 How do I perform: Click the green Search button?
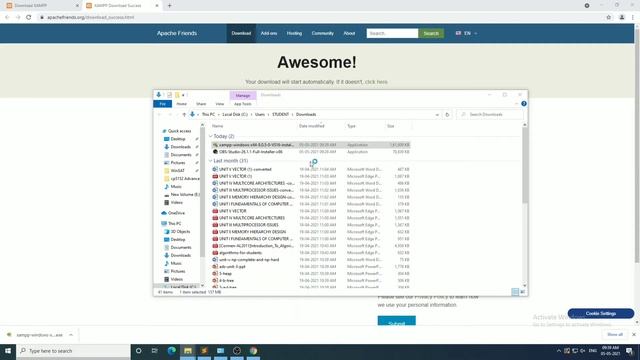point(431,33)
